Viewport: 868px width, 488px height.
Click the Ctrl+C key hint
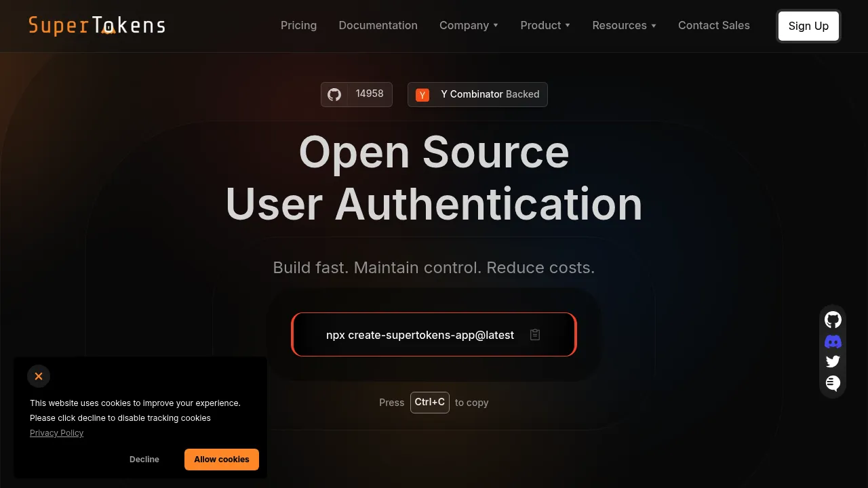430,402
